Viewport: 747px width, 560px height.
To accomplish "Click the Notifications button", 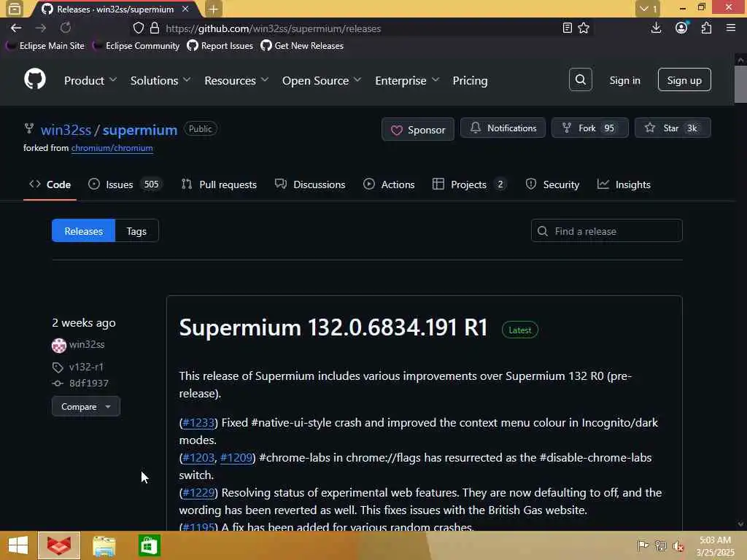I will [503, 128].
